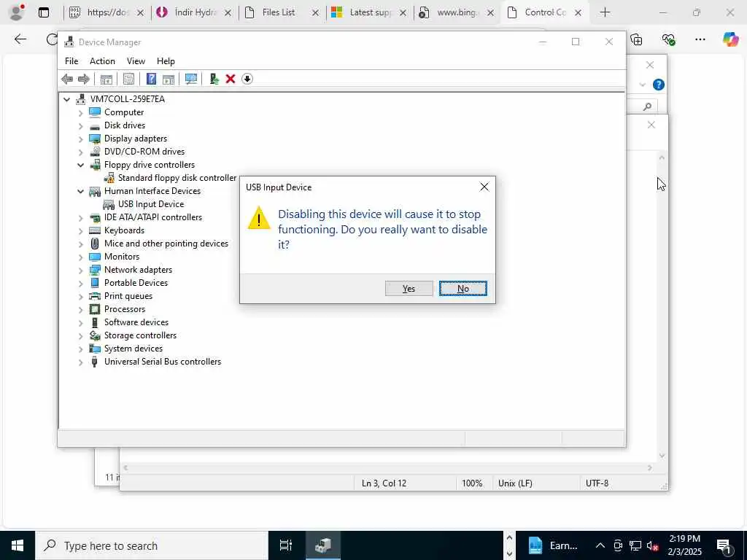Open a new browser tab with plus
747x560 pixels.
click(605, 12)
